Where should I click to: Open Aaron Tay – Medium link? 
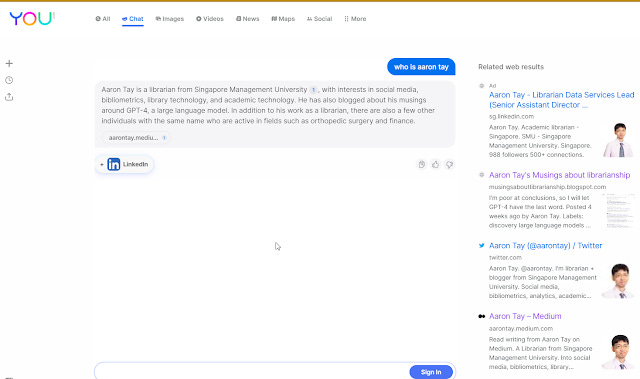coord(525,316)
